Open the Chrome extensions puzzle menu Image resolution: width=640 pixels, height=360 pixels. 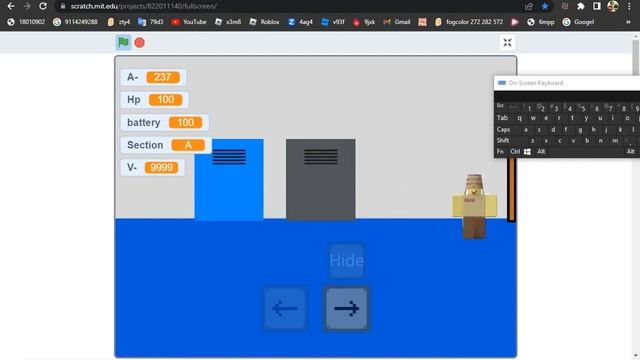click(x=581, y=6)
